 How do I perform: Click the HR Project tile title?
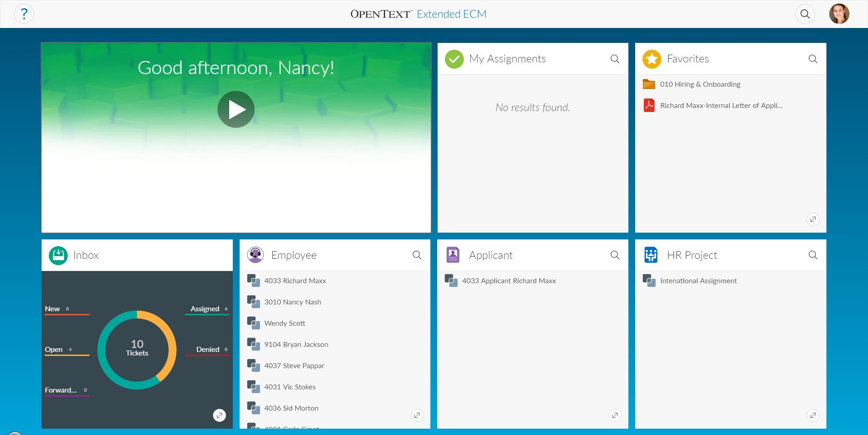(692, 255)
